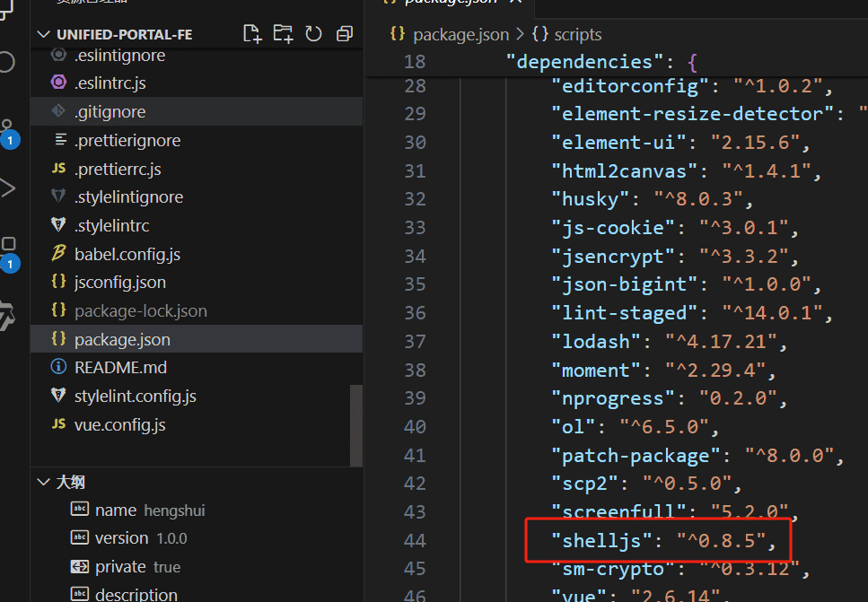Collapse the UNIFIED-PORTAL-FE project section

pyautogui.click(x=44, y=34)
